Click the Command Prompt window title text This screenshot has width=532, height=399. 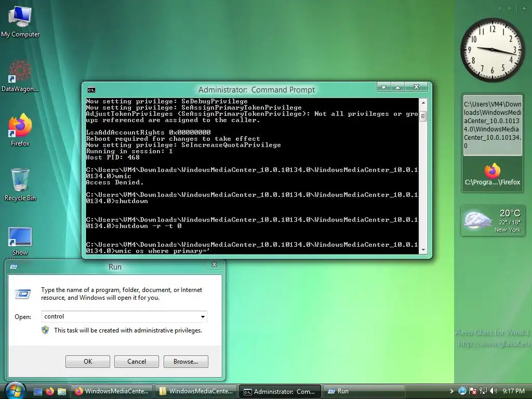257,90
